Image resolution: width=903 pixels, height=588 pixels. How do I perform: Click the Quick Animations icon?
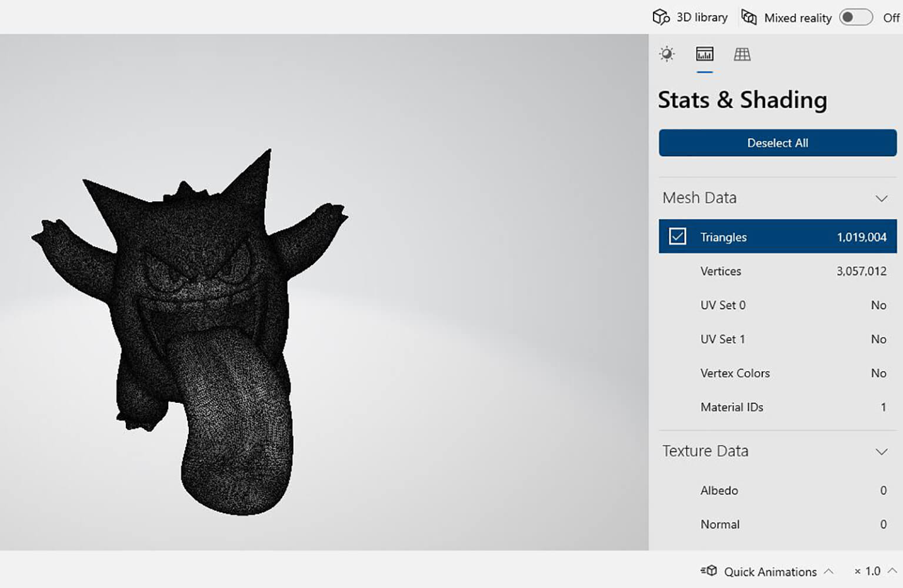709,571
